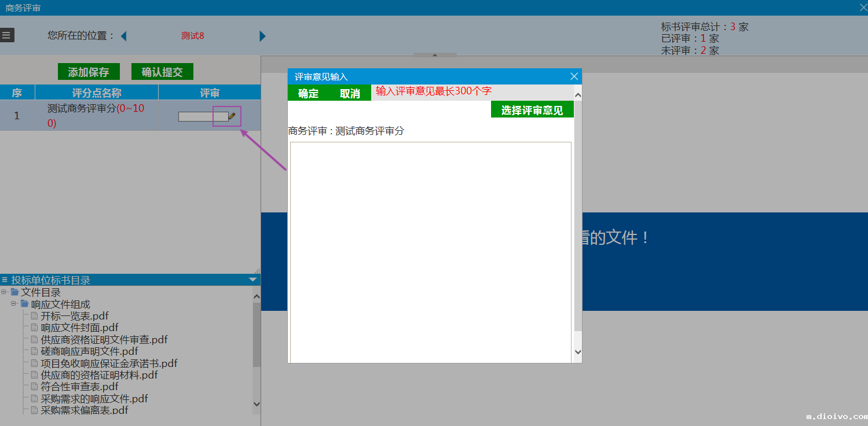
Task: Go to next bidder with right arrow
Action: pos(262,36)
